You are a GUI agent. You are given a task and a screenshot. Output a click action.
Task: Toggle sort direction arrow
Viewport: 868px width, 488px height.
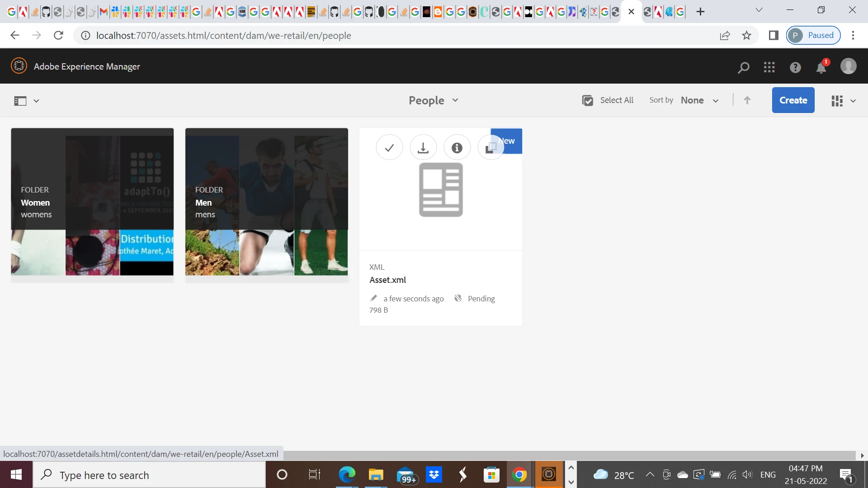(x=747, y=100)
